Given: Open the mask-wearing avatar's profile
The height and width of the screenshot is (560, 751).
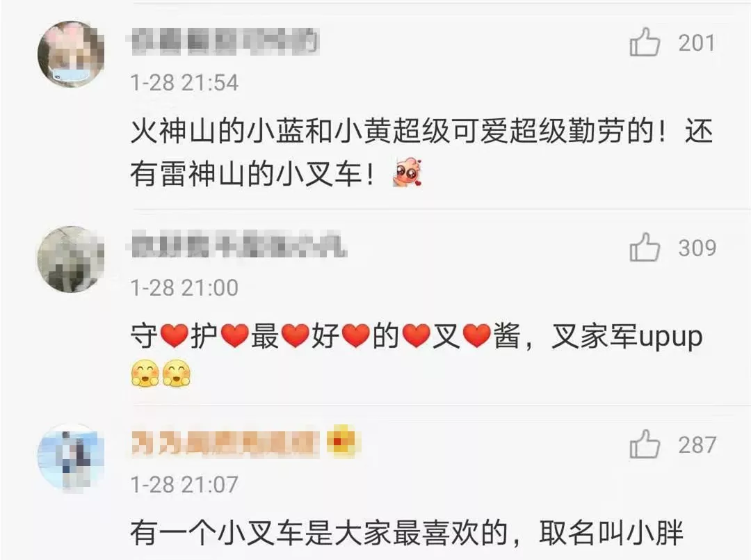Looking at the screenshot, I should click(x=71, y=54).
